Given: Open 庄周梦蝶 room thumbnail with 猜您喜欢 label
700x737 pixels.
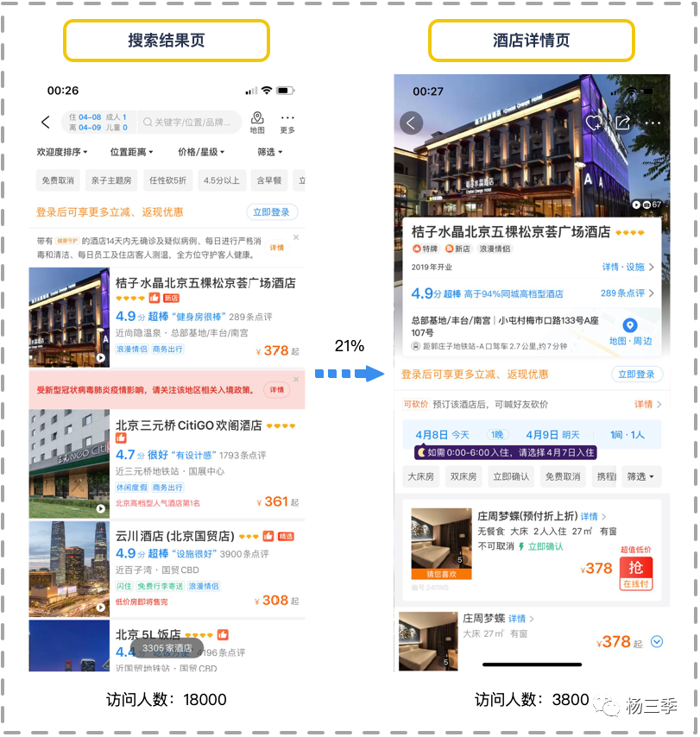Looking at the screenshot, I should click(x=441, y=544).
